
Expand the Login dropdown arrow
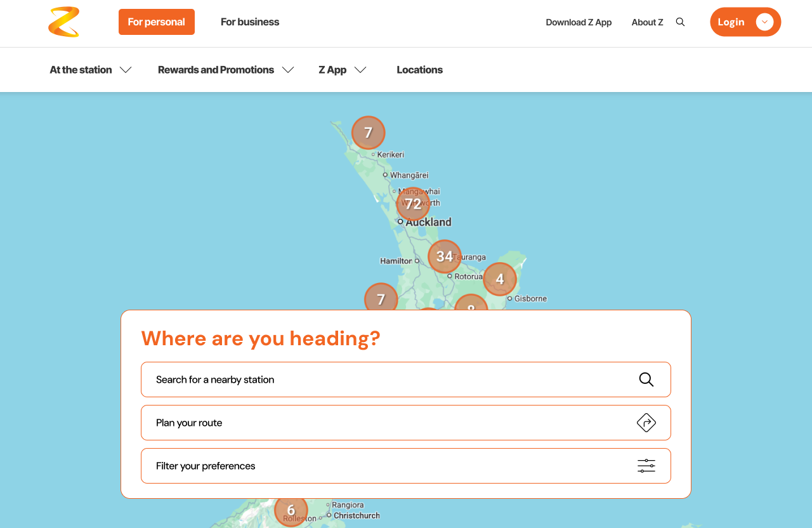point(764,22)
